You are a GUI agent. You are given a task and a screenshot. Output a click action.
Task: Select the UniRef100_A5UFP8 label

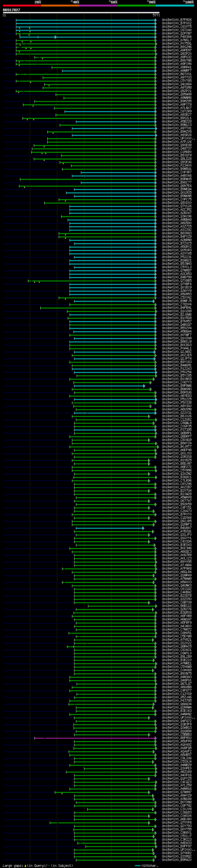[177, 741]
